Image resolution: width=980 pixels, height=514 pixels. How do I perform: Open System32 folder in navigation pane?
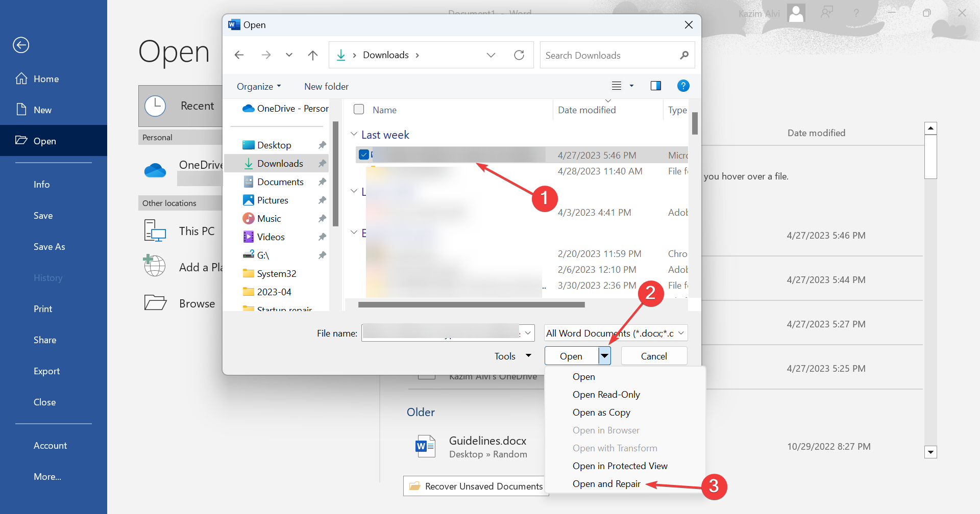pyautogui.click(x=276, y=274)
